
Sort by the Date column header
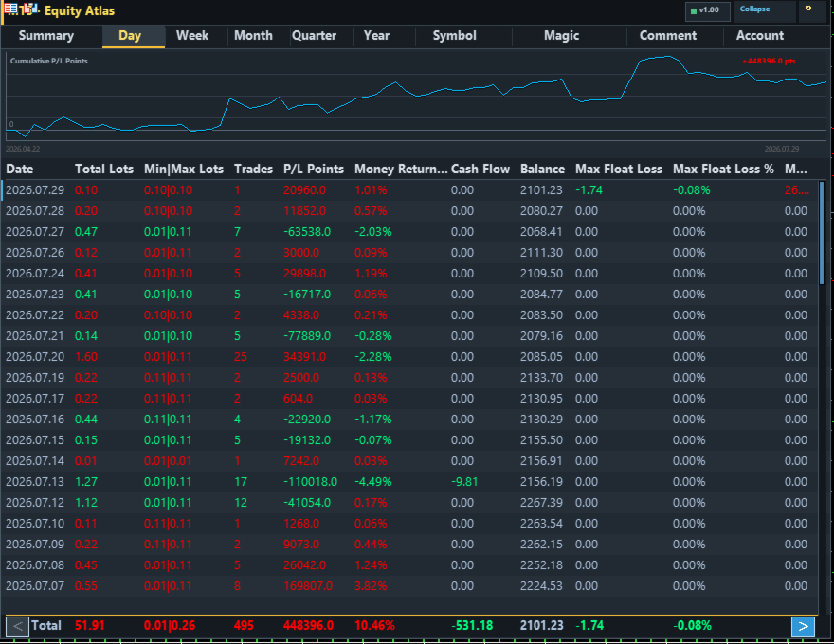[x=20, y=169]
